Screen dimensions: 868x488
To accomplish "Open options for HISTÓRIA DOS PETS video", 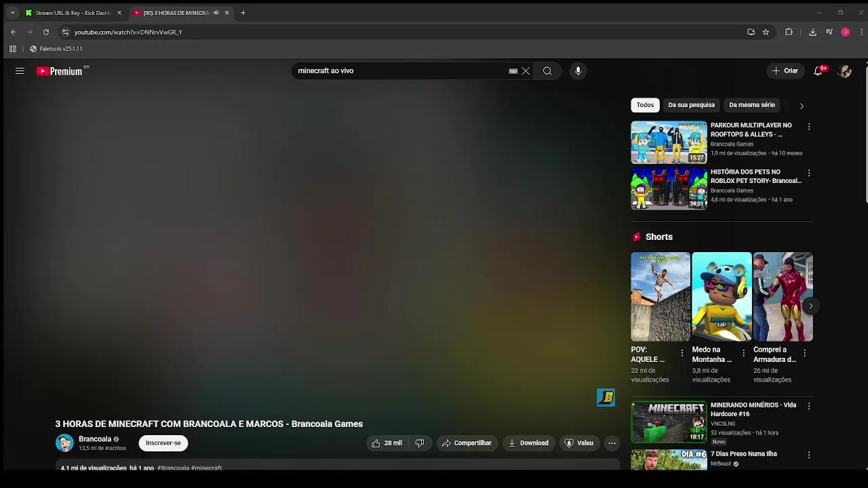I will (x=808, y=174).
